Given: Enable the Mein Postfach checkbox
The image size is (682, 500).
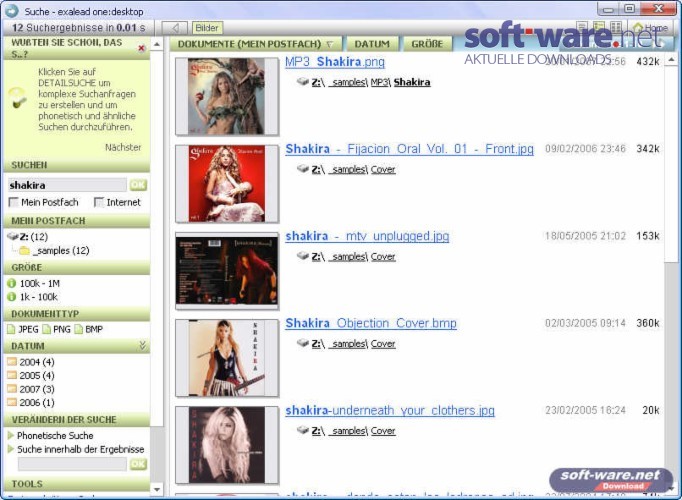Looking at the screenshot, I should (x=13, y=202).
